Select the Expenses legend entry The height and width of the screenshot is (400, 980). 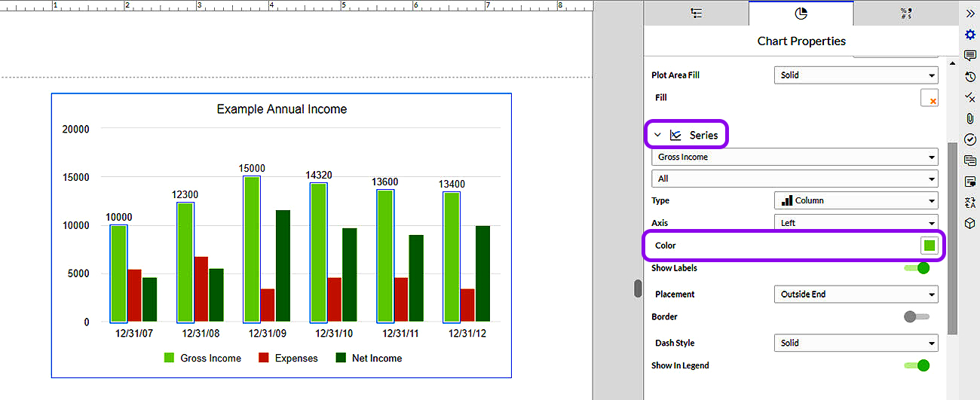pos(289,359)
